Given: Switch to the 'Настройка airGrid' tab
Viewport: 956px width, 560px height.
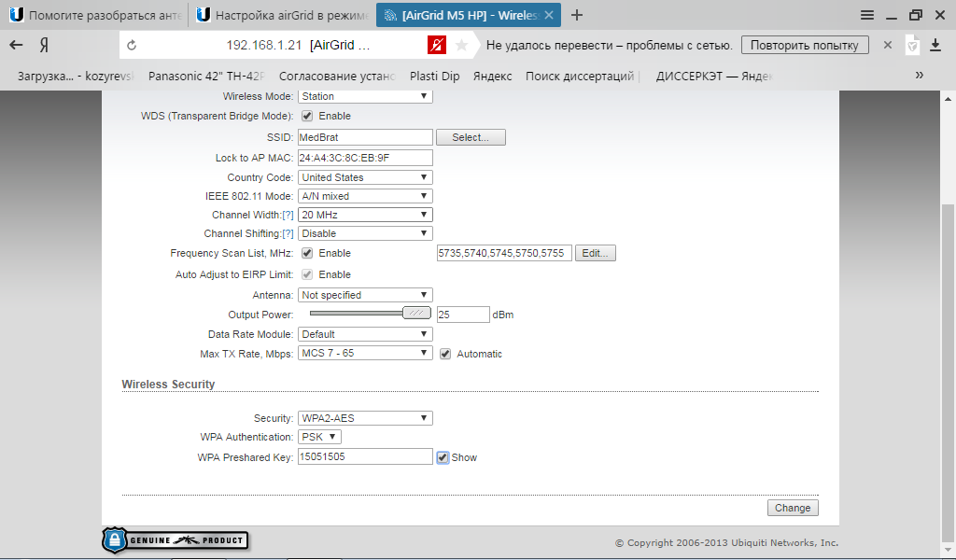Looking at the screenshot, I should [282, 15].
